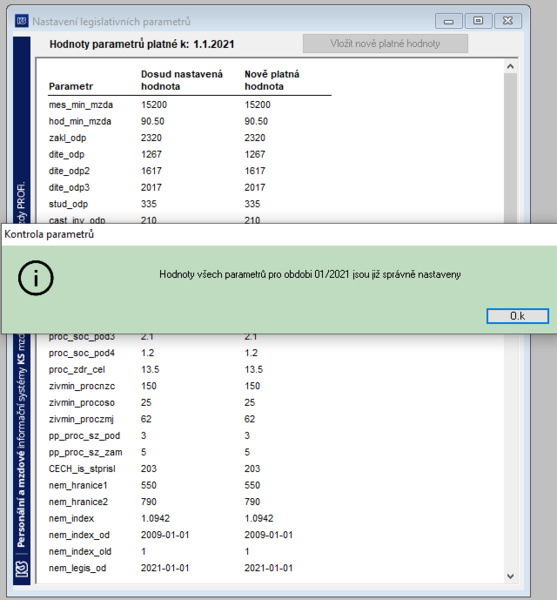Click the dite_odp2 parameter name
Screen dimensions: 557x600
[x=69, y=171]
